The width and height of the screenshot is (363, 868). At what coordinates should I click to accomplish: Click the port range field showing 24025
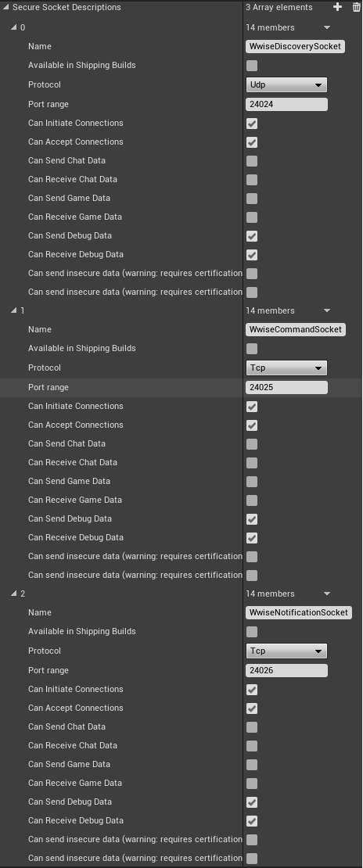pos(286,387)
